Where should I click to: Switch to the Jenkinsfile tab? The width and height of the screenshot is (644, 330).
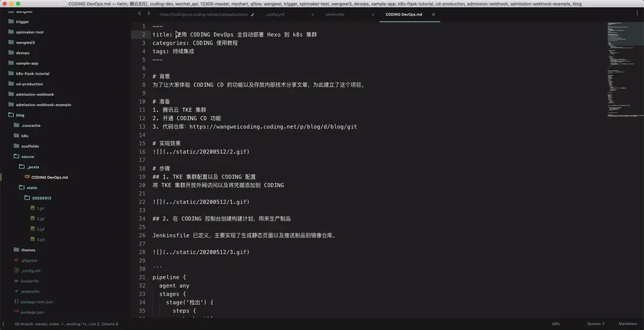335,14
